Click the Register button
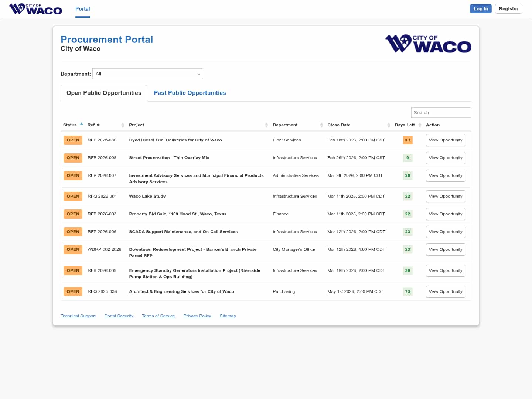This screenshot has height=399, width=532. [x=508, y=9]
